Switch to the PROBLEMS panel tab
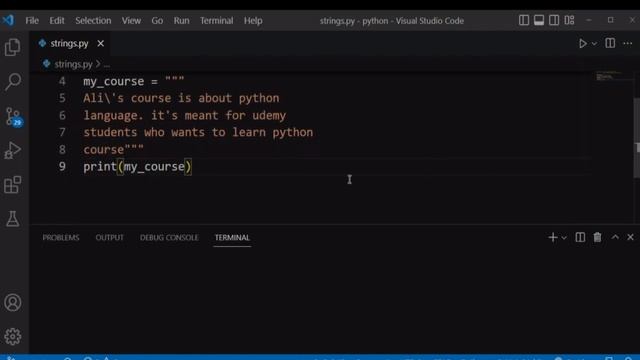Screen dimensions: 640x360 point(61,238)
